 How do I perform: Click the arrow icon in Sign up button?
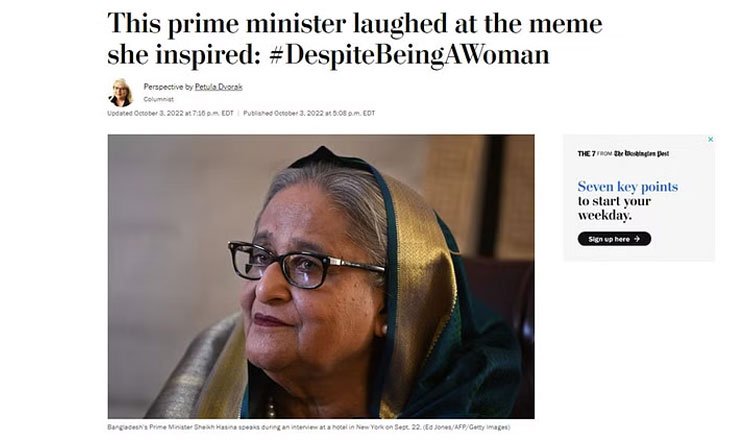(639, 239)
